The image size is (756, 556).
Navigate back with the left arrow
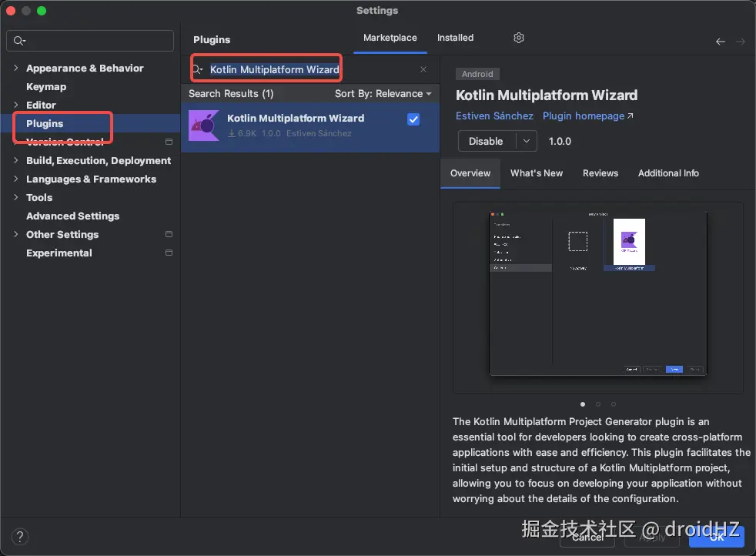coord(721,42)
